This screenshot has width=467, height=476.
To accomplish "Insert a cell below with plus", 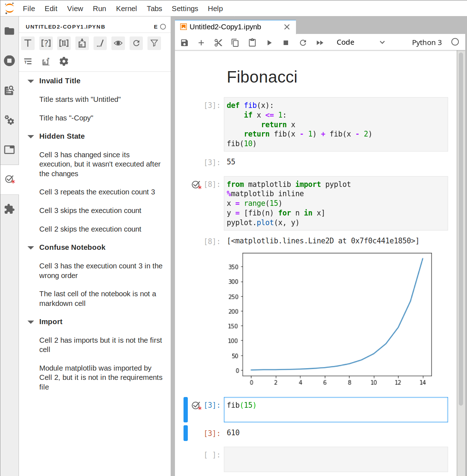I will pyautogui.click(x=201, y=43).
